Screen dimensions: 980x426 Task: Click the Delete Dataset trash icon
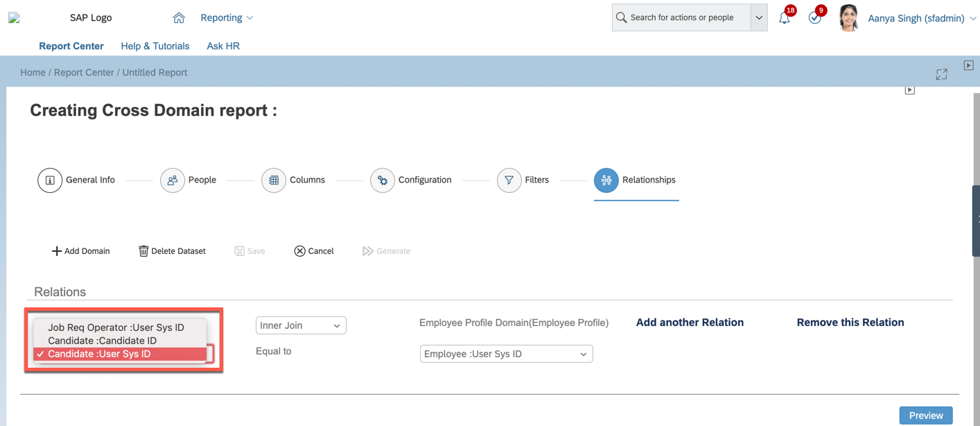coord(143,251)
